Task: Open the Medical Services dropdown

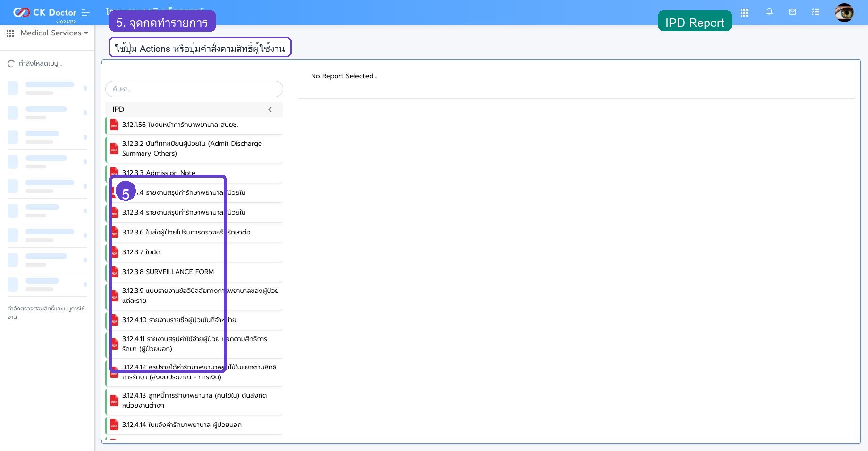Action: click(54, 33)
